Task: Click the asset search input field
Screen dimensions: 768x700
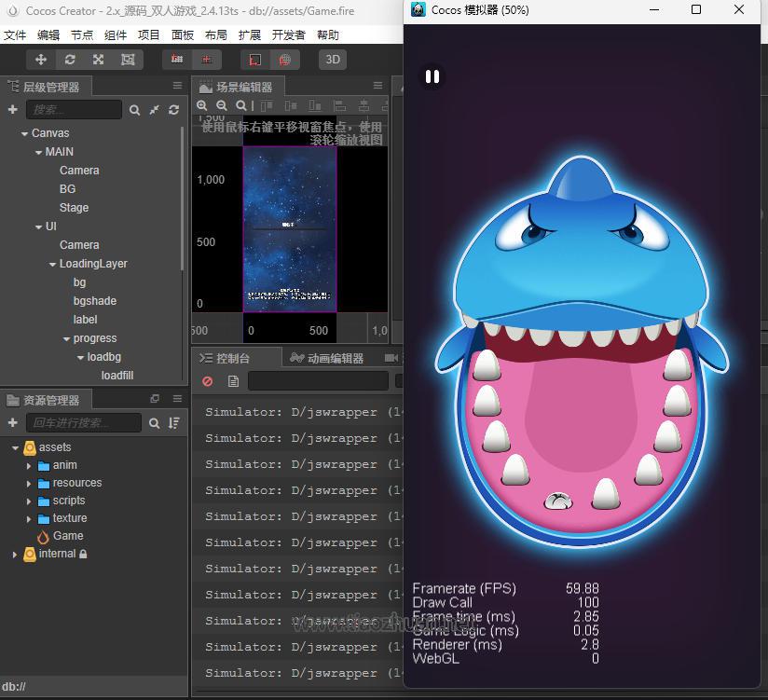Action: 84,423
